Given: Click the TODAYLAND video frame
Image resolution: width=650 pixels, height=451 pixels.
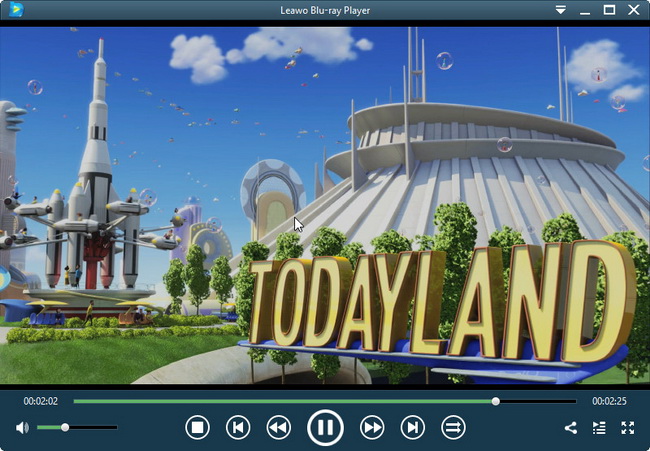Looking at the screenshot, I should pyautogui.click(x=325, y=205).
